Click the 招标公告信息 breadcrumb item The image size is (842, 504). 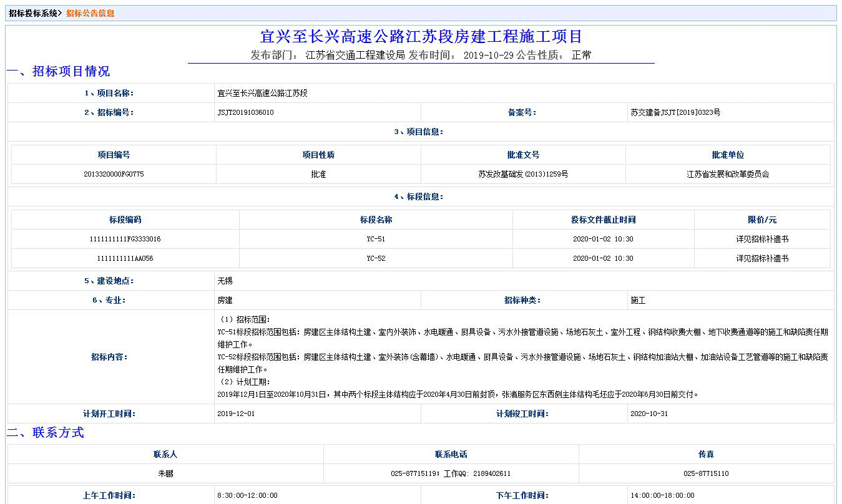click(91, 13)
